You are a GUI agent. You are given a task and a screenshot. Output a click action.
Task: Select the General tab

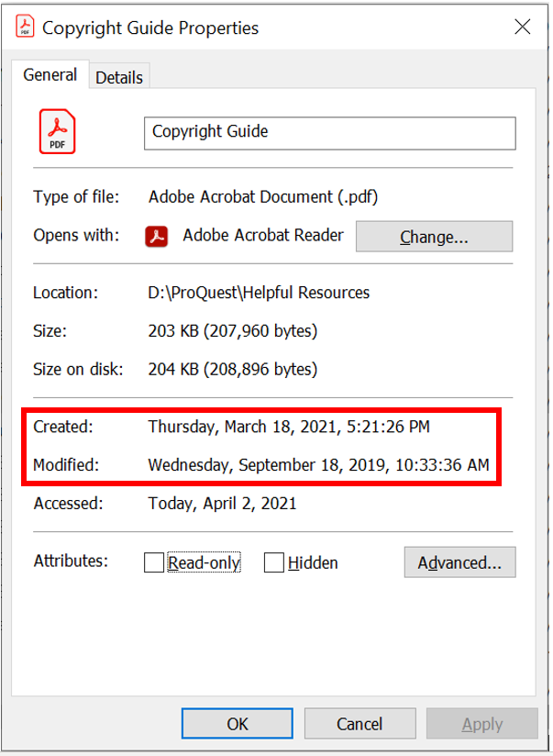tap(50, 76)
